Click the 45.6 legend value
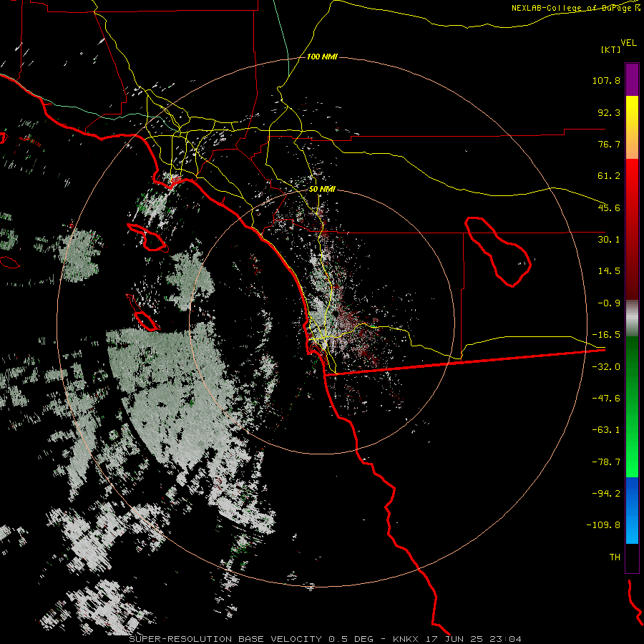The height and width of the screenshot is (644, 644). 609,208
